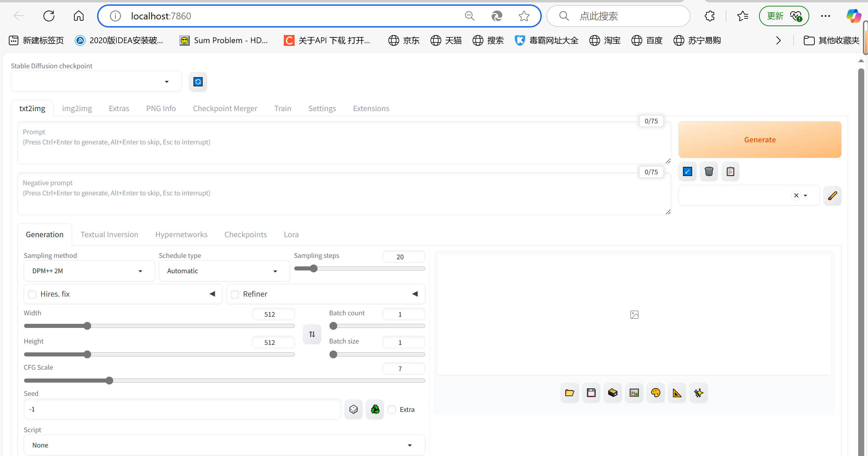Click the swap width and height button

point(312,334)
